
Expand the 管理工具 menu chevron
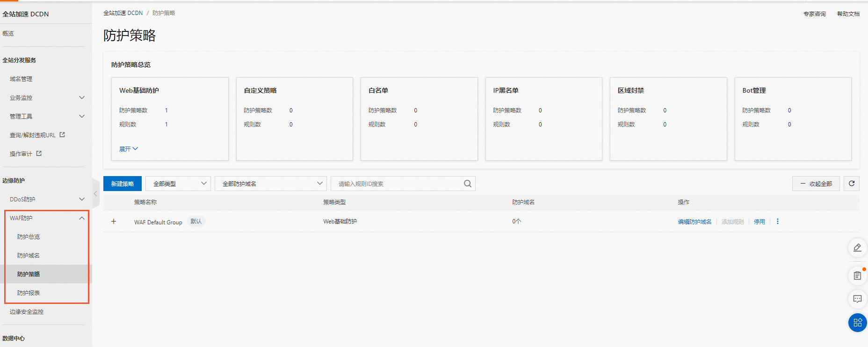[x=82, y=116]
